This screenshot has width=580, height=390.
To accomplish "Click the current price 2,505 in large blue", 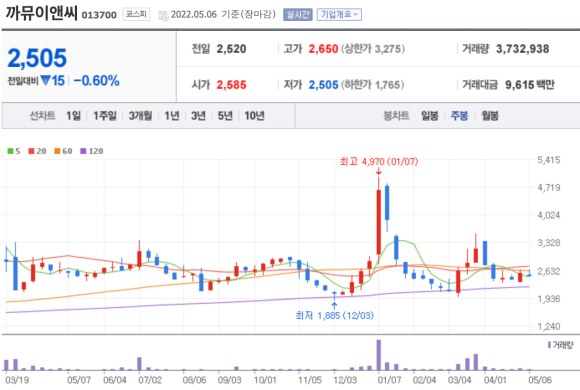I will coord(37,58).
